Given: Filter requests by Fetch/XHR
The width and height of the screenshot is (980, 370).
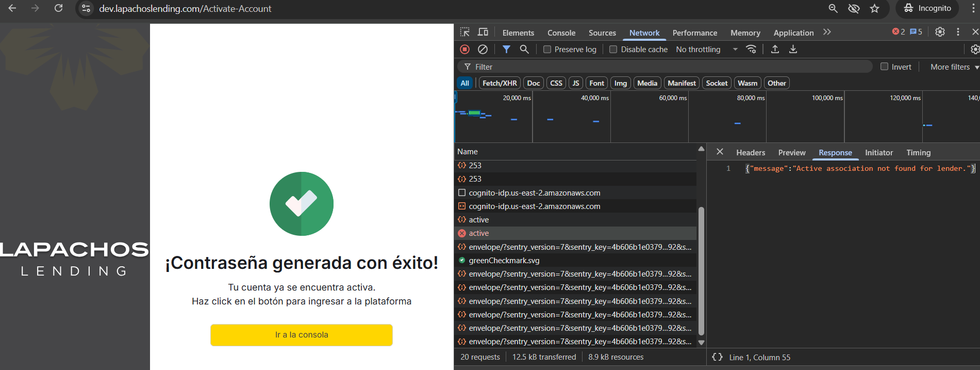Looking at the screenshot, I should coord(500,83).
